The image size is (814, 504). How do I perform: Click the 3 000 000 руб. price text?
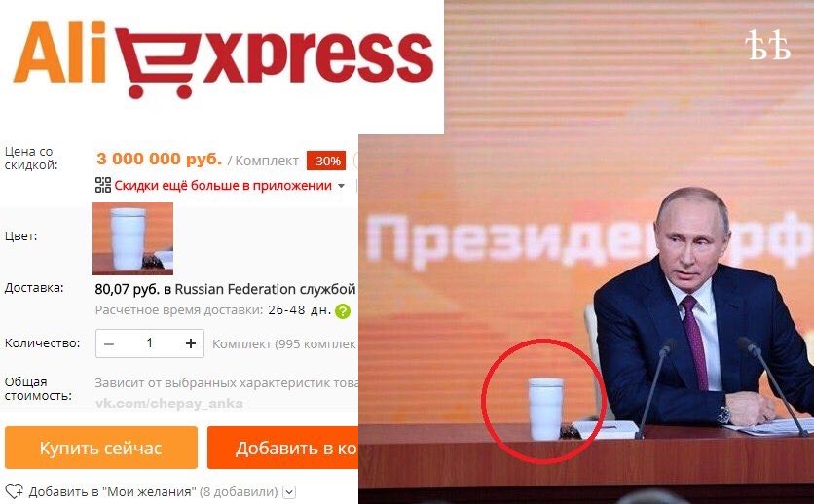pos(159,160)
